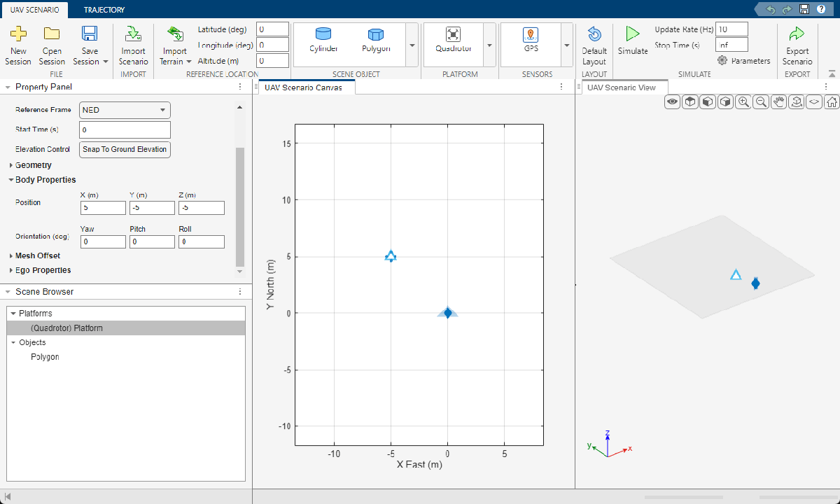Viewport: 840px width, 504px height.
Task: Open the help question mark
Action: (x=821, y=9)
